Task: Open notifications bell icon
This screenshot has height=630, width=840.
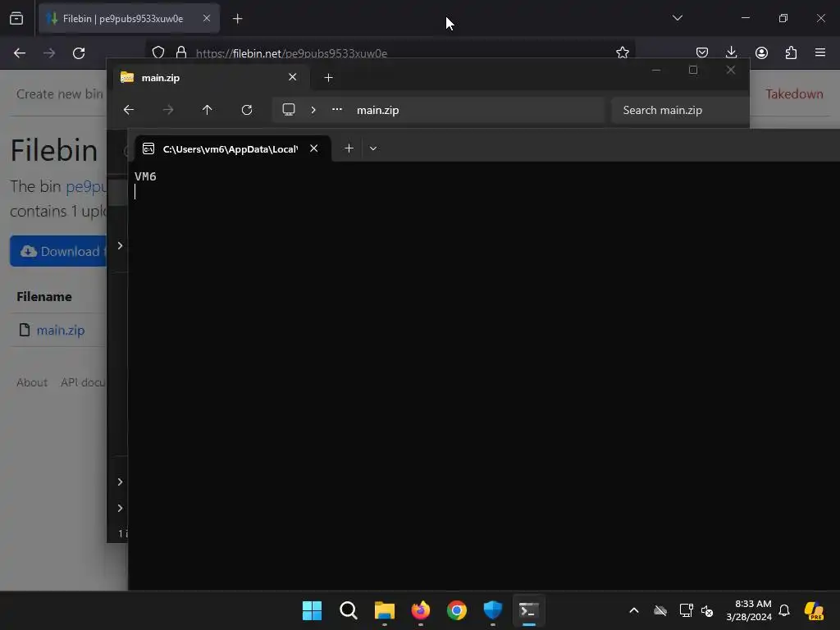Action: [784, 610]
